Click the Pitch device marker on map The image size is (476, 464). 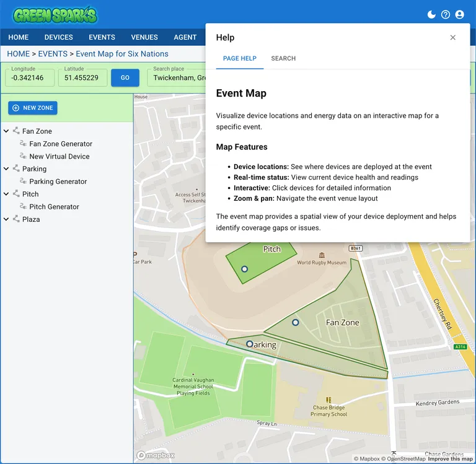tap(244, 269)
